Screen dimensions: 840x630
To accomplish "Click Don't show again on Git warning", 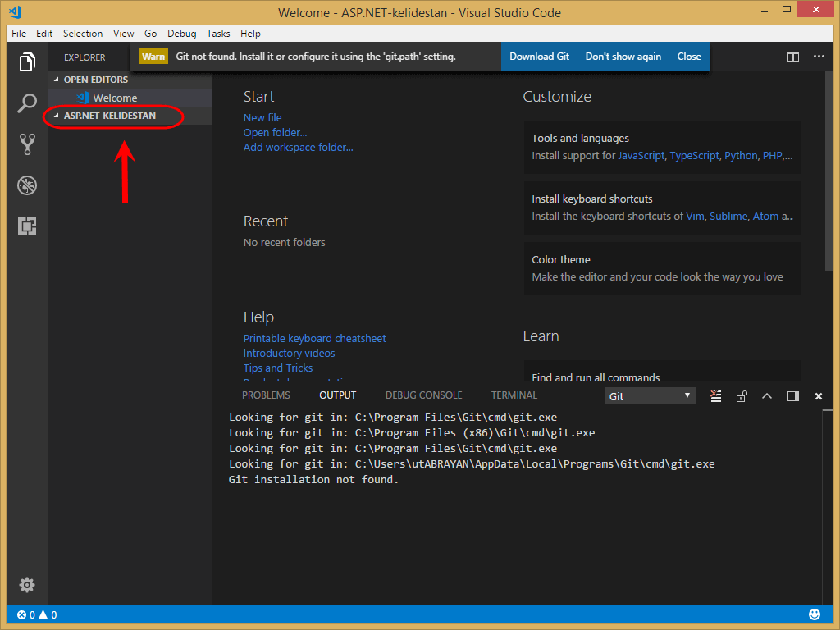I will click(623, 57).
